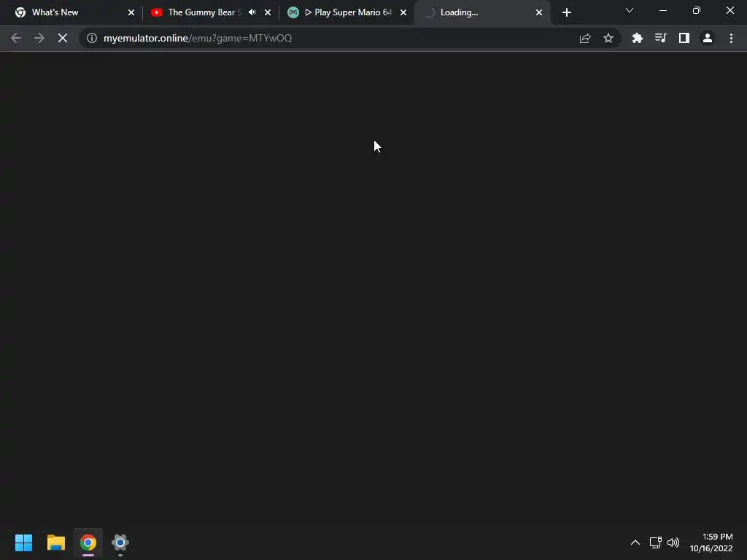747x560 pixels.
Task: Open File Explorer from taskbar
Action: [x=55, y=542]
